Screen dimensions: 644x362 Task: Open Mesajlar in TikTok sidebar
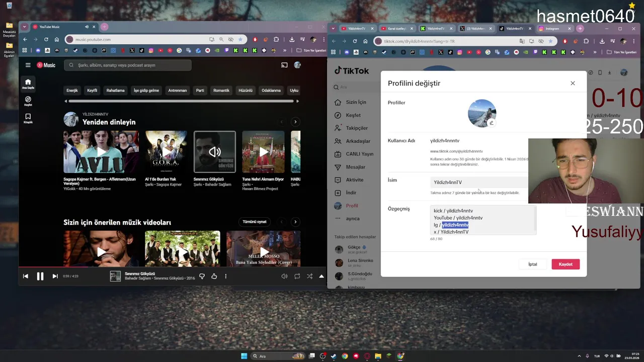pos(350,167)
